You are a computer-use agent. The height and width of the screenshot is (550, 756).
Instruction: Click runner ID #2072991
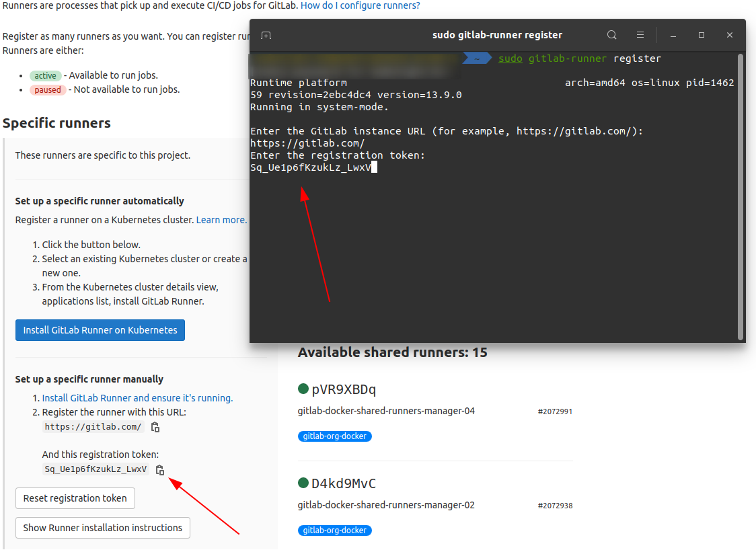tap(555, 411)
